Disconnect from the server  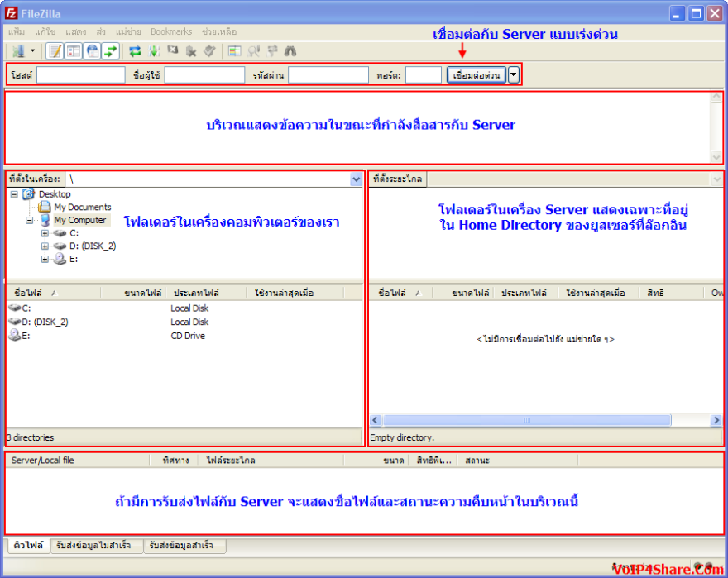[x=191, y=50]
